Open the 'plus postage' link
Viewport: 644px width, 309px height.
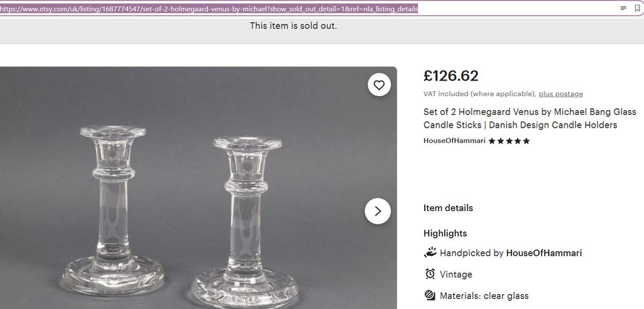(x=561, y=94)
